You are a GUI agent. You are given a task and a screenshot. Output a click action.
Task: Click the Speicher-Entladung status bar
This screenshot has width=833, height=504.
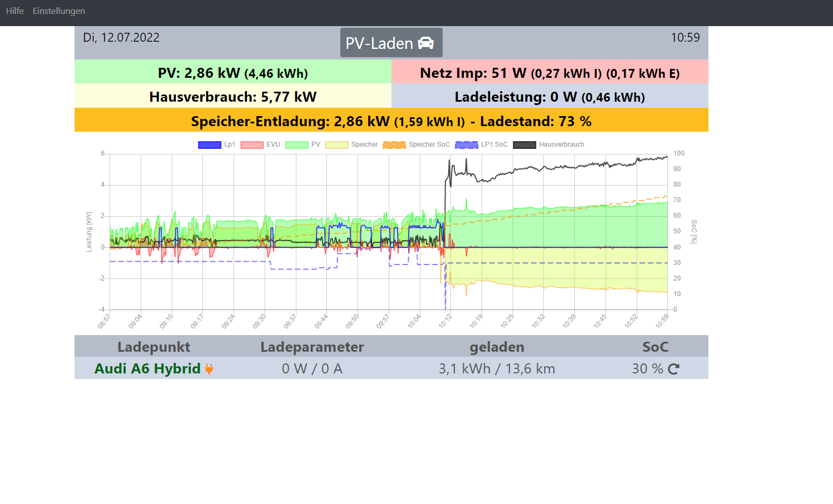point(391,121)
